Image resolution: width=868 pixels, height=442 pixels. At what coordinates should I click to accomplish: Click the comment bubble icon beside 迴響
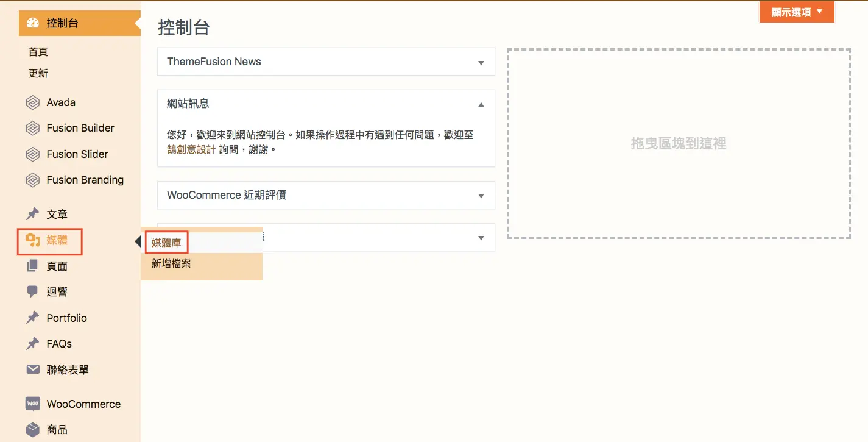click(x=33, y=291)
